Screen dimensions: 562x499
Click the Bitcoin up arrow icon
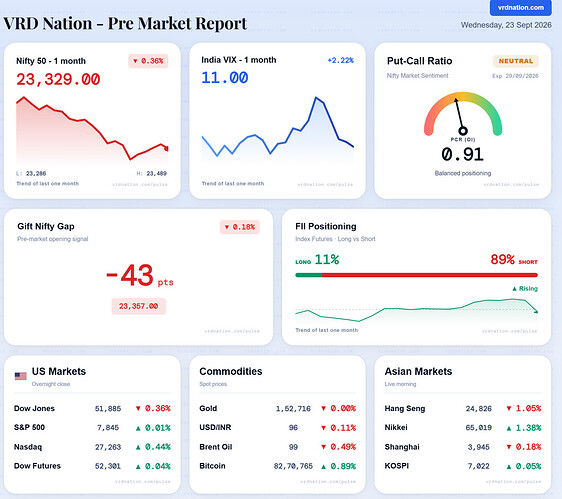[x=323, y=467]
